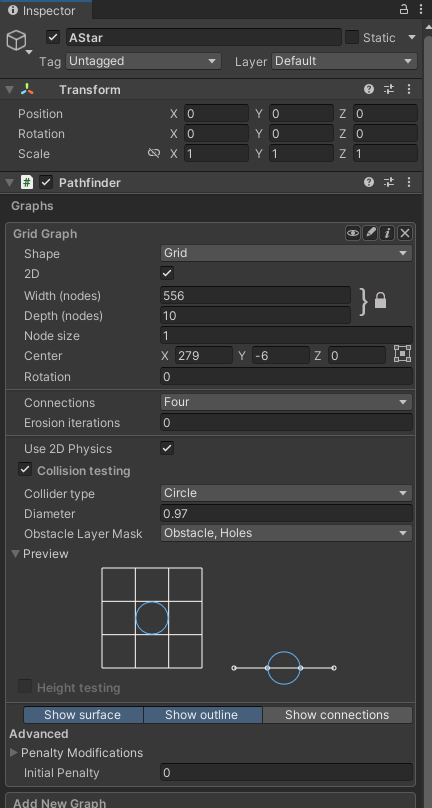432x808 pixels.
Task: Click the center snap bounds icon
Action: 402,354
